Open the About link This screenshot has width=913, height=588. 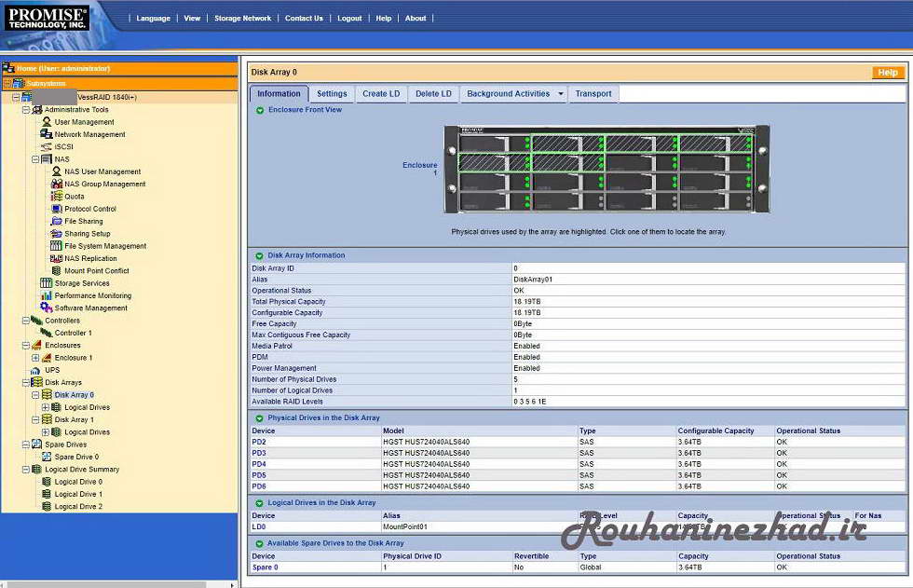[x=416, y=18]
